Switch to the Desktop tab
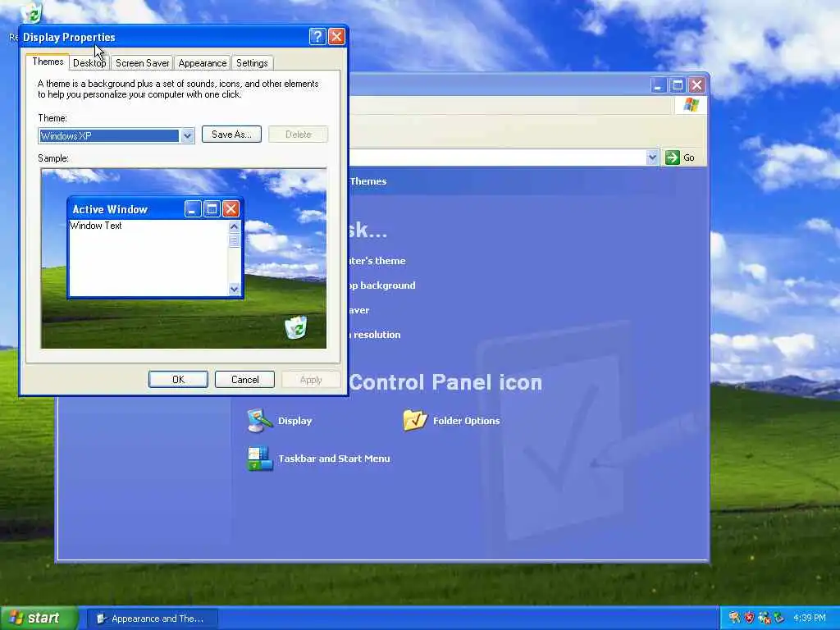This screenshot has height=630, width=840. 89,62
